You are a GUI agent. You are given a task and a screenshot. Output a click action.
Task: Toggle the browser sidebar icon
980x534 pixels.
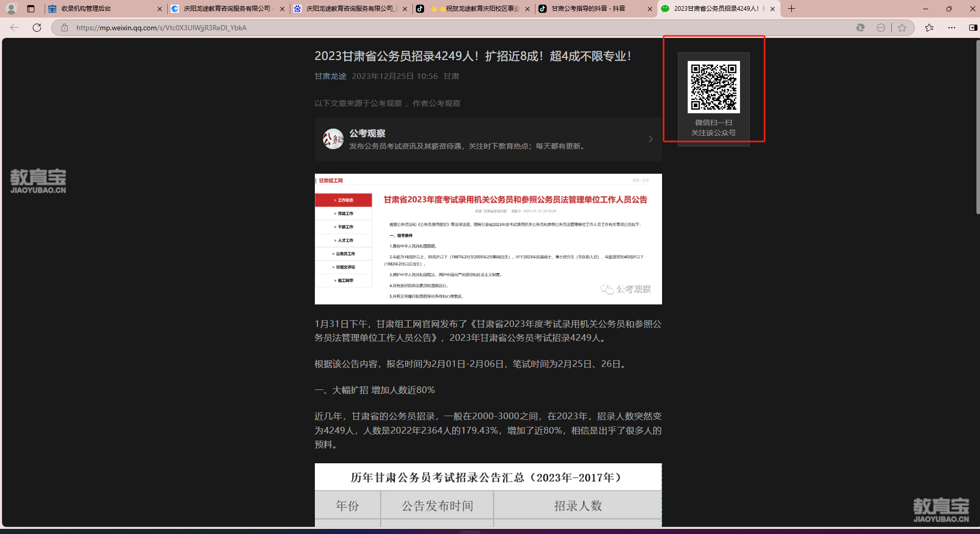973,28
